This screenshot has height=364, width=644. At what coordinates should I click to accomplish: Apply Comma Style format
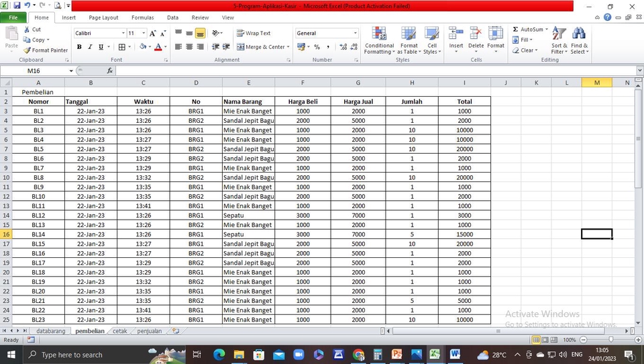pos(328,47)
